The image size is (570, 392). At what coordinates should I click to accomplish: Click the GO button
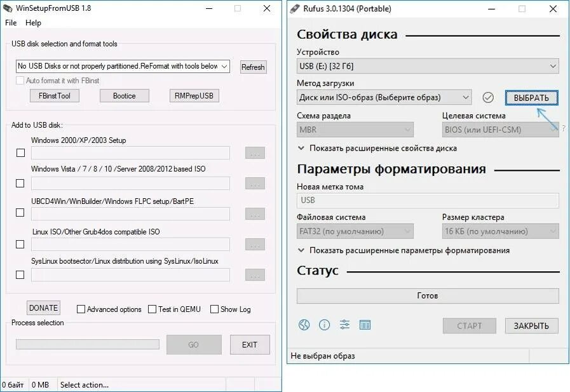coord(194,345)
